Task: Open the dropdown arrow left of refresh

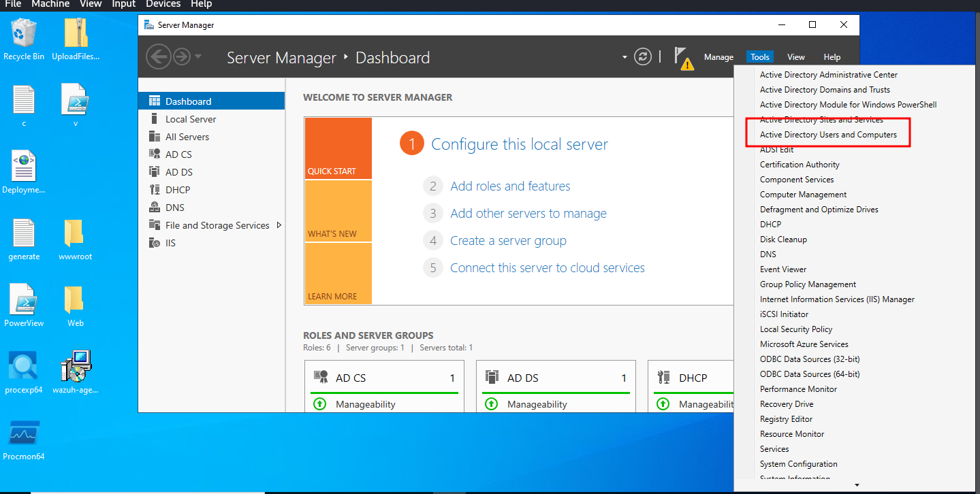Action: point(625,57)
